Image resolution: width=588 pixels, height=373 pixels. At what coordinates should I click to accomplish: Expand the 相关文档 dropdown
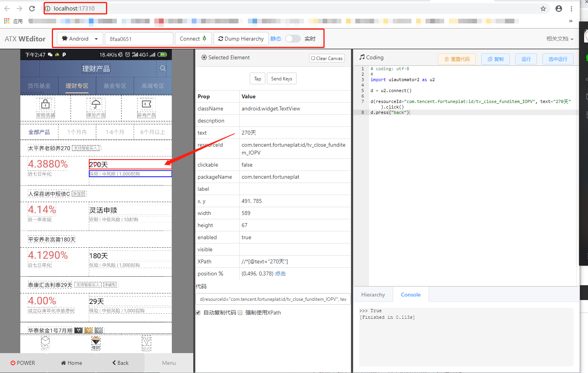point(560,39)
